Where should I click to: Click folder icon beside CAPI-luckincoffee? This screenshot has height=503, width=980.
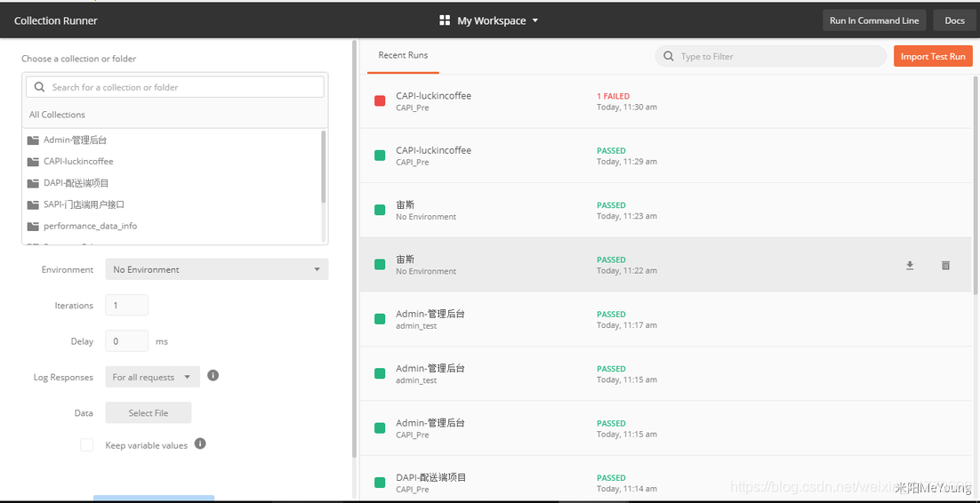(x=33, y=161)
